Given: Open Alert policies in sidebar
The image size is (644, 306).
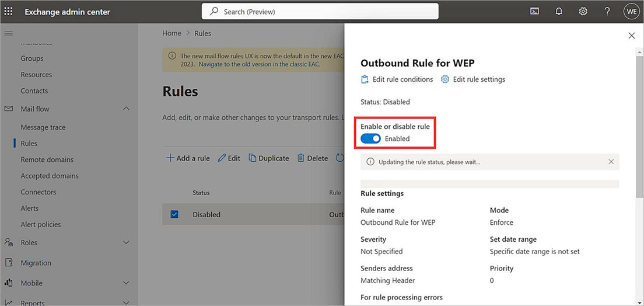Looking at the screenshot, I should click(41, 224).
